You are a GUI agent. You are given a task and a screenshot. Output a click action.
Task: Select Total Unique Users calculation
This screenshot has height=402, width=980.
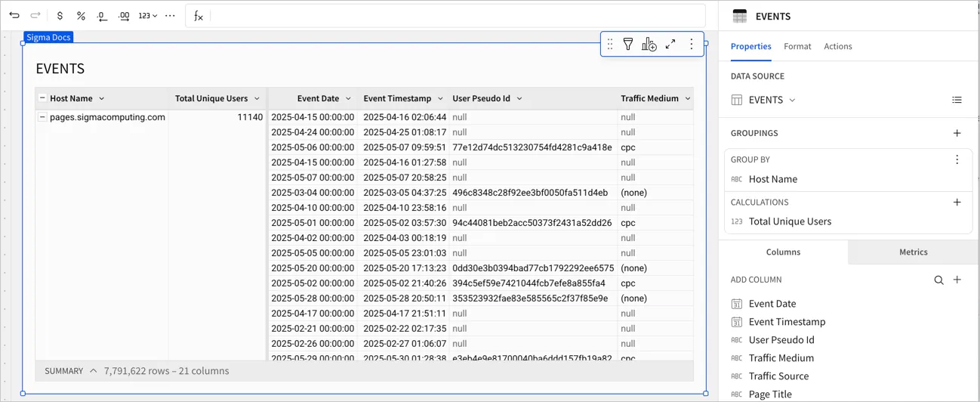[790, 221]
